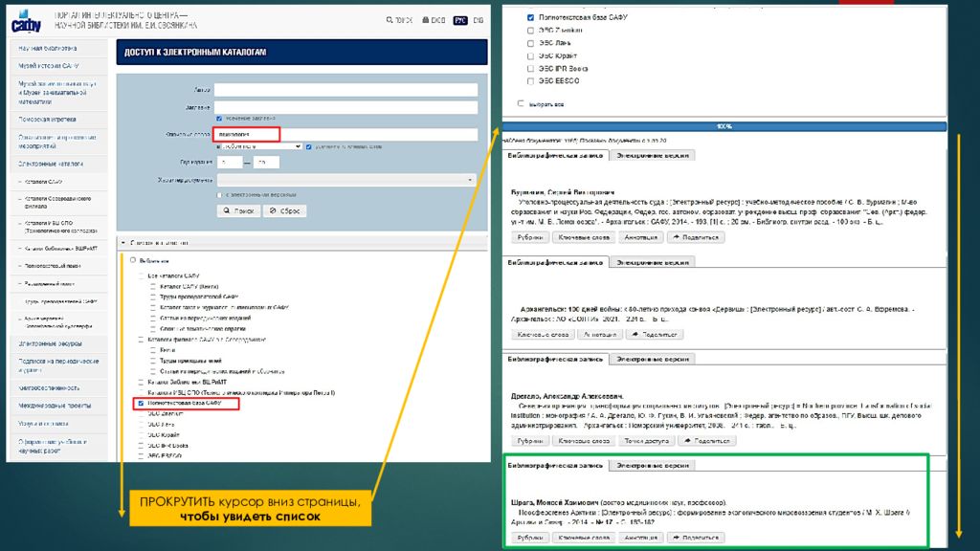Check ЭБС Znanium in the results panel
The image size is (980, 551).
[x=530, y=30]
